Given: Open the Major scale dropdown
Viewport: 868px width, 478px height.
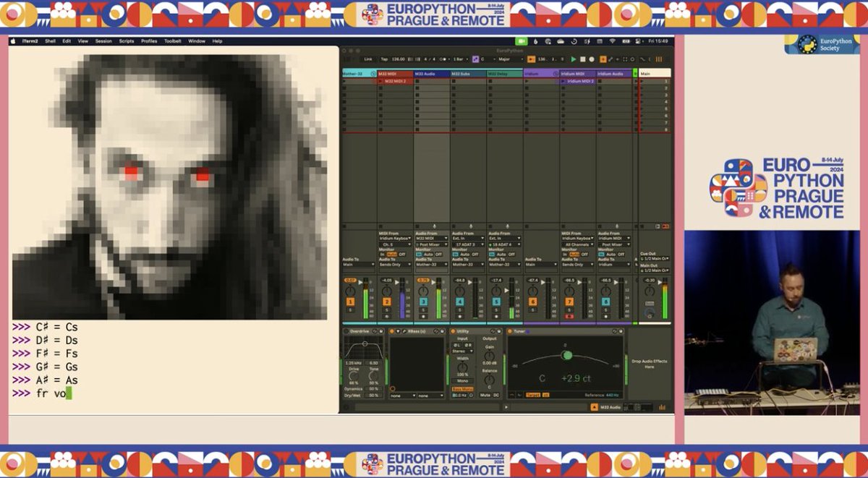Looking at the screenshot, I should (x=511, y=59).
